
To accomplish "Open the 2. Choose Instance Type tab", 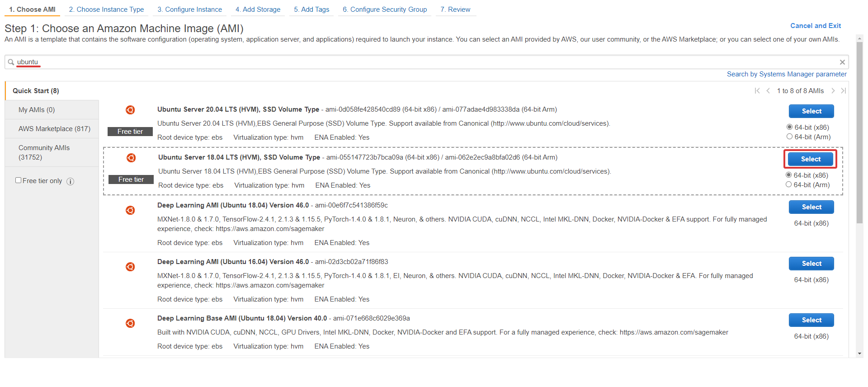I will point(106,9).
